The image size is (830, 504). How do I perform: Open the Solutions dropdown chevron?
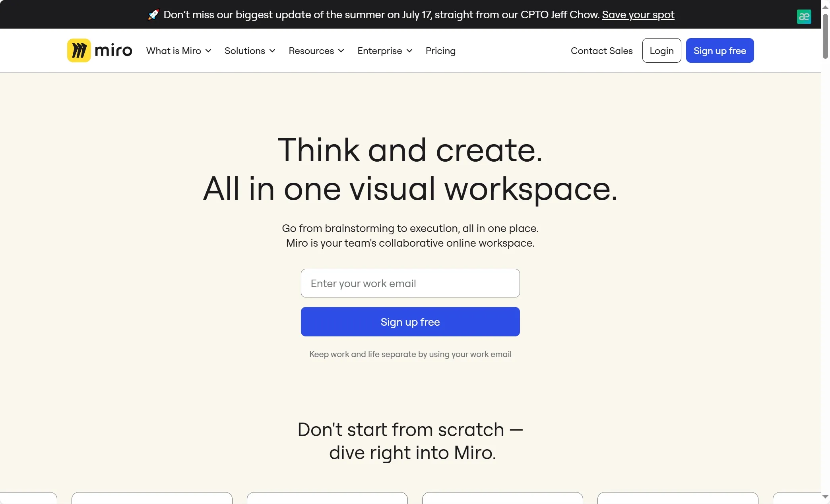[x=272, y=51]
